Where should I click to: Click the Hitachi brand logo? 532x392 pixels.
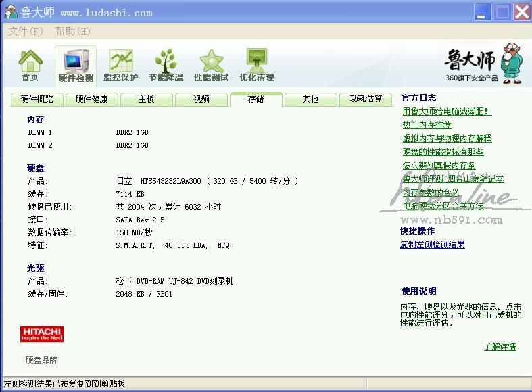pos(42,334)
